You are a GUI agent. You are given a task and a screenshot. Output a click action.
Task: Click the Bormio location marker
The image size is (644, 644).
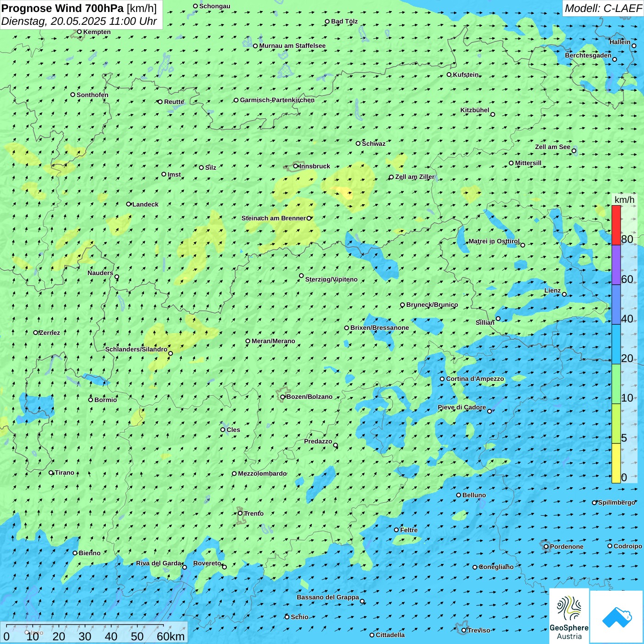(x=91, y=400)
